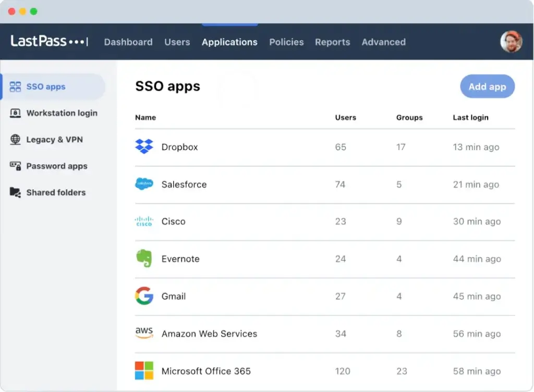Click the 8 groups value for AWS
Image resolution: width=534 pixels, height=392 pixels.
[399, 334]
